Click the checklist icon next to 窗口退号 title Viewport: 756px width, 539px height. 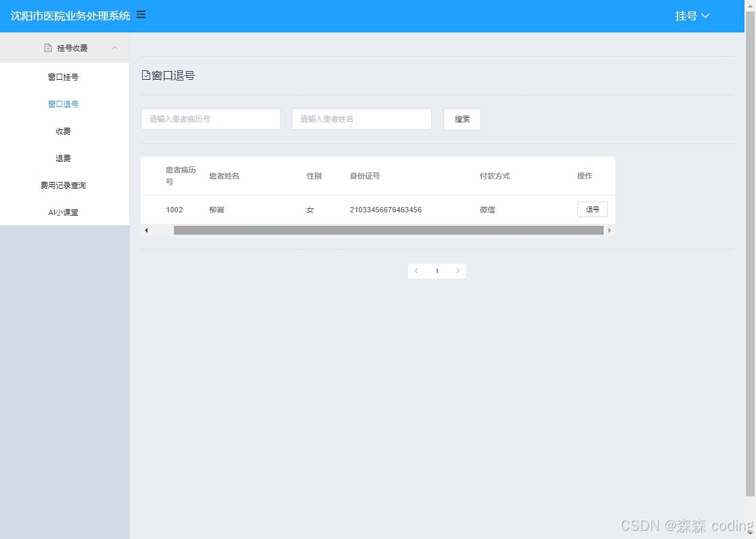point(146,75)
